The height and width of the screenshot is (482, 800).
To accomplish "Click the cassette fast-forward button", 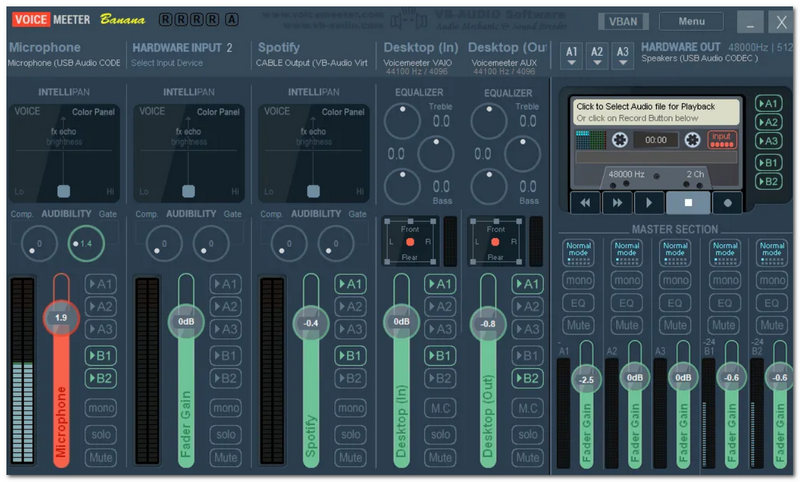I will [617, 203].
